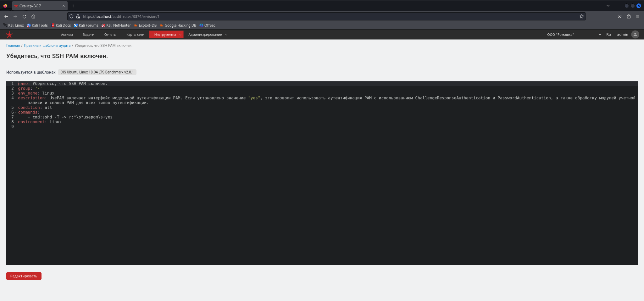Click the page heading Убедитесь, что SSH PAM включен
Image resolution: width=644 pixels, height=301 pixels.
[x=57, y=56]
